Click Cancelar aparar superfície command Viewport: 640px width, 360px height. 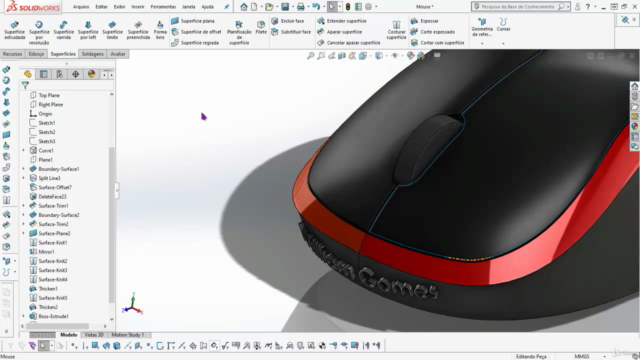(349, 43)
